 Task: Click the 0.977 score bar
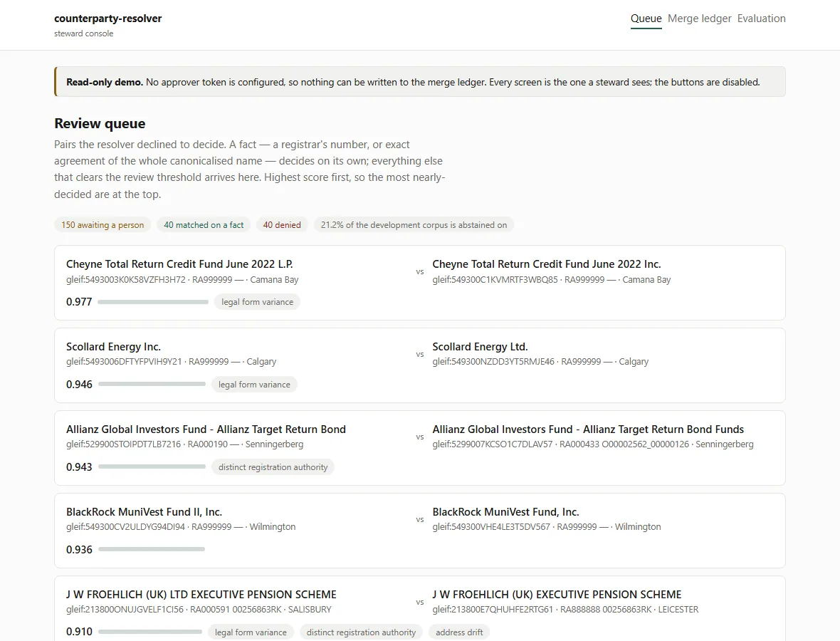153,302
